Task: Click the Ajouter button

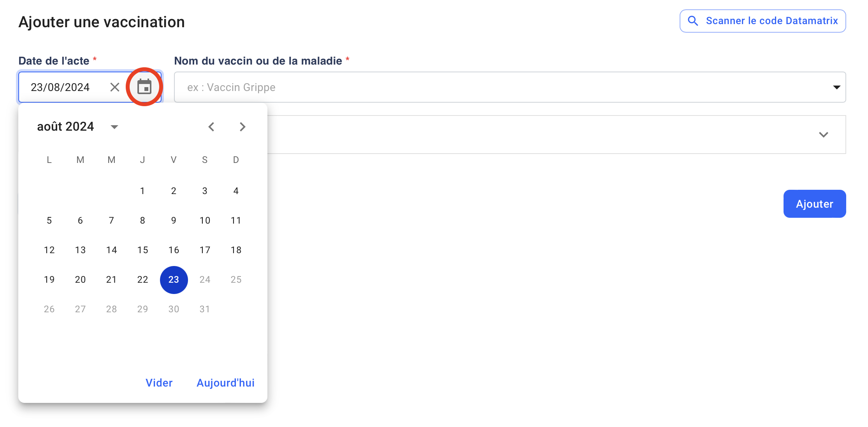Action: tap(814, 204)
